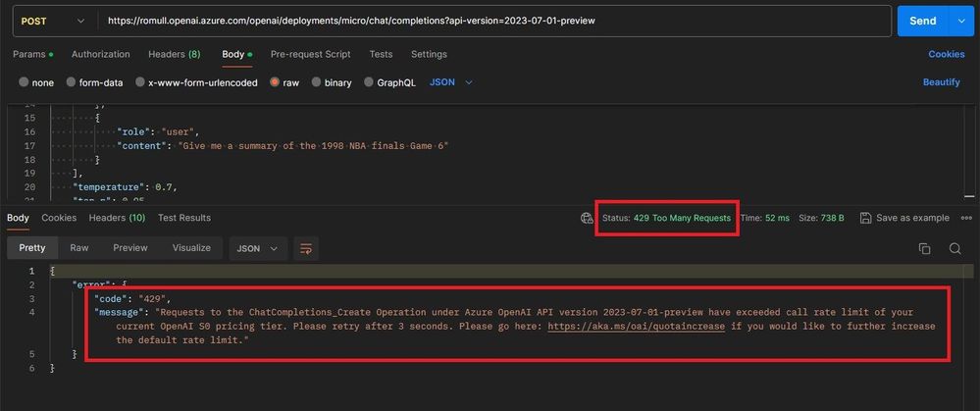Save response as example
The height and width of the screenshot is (411, 980).
pyautogui.click(x=904, y=218)
